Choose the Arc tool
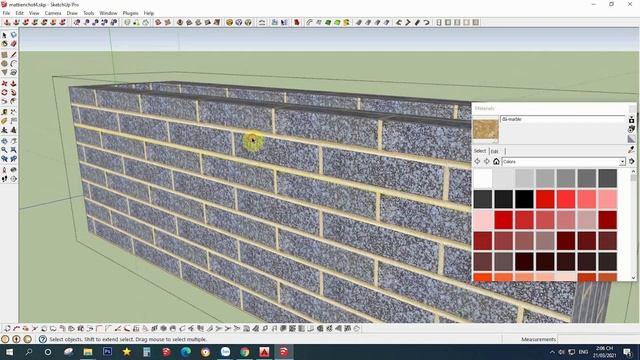The image size is (640, 360). 13,63
